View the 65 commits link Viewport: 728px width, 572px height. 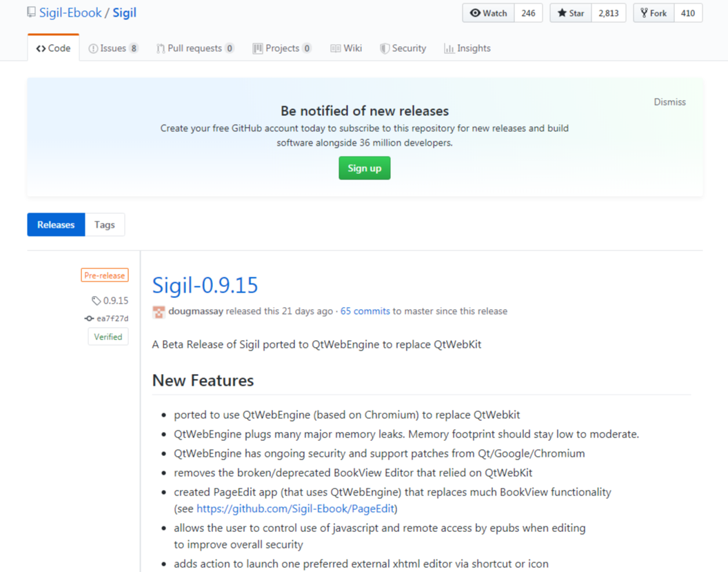tap(365, 311)
